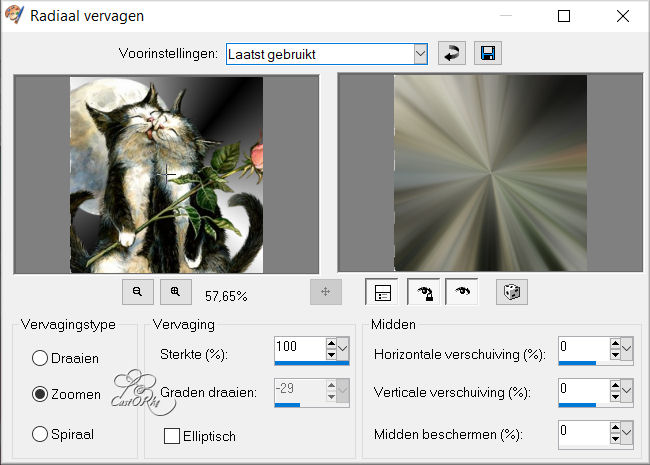This screenshot has height=465, width=650.
Task: Zoom in the preview
Action: click(176, 292)
